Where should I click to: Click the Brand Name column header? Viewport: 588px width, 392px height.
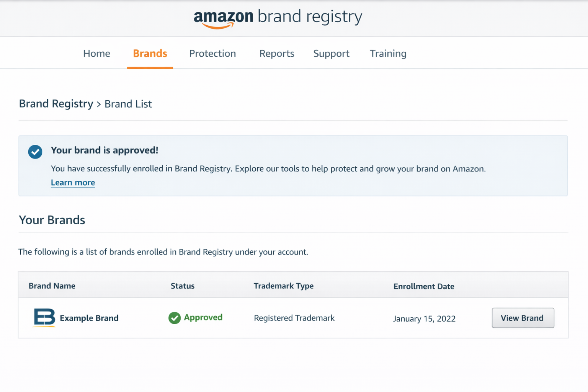point(52,286)
